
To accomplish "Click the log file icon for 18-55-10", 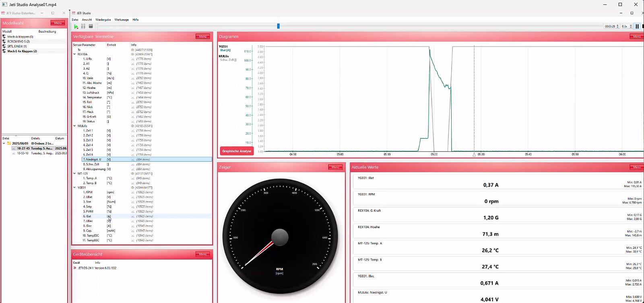I will (x=14, y=153).
